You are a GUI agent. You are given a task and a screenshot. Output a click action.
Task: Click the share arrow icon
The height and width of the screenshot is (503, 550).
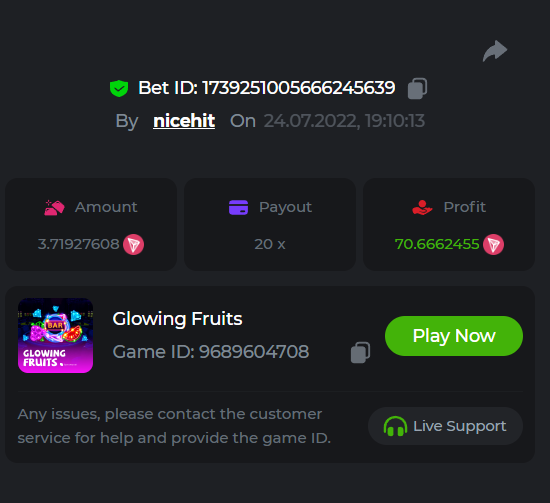pos(495,51)
